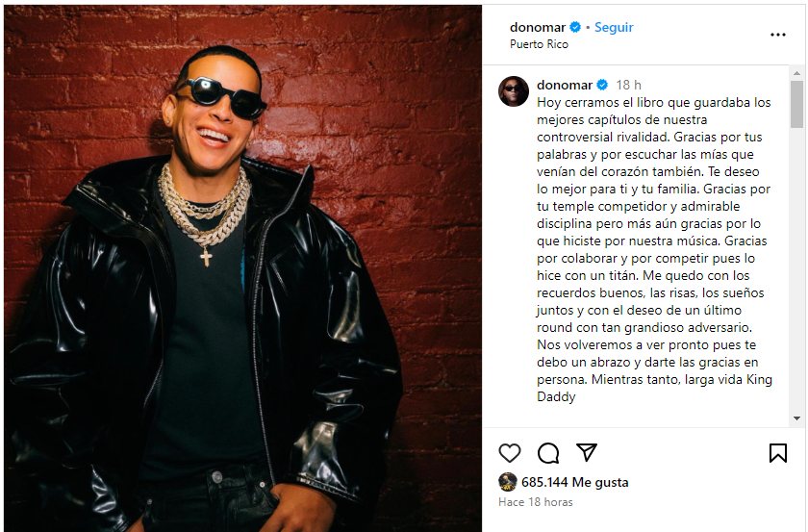This screenshot has height=532, width=808.
Task: Like the post with the heart icon
Action: pyautogui.click(x=510, y=453)
